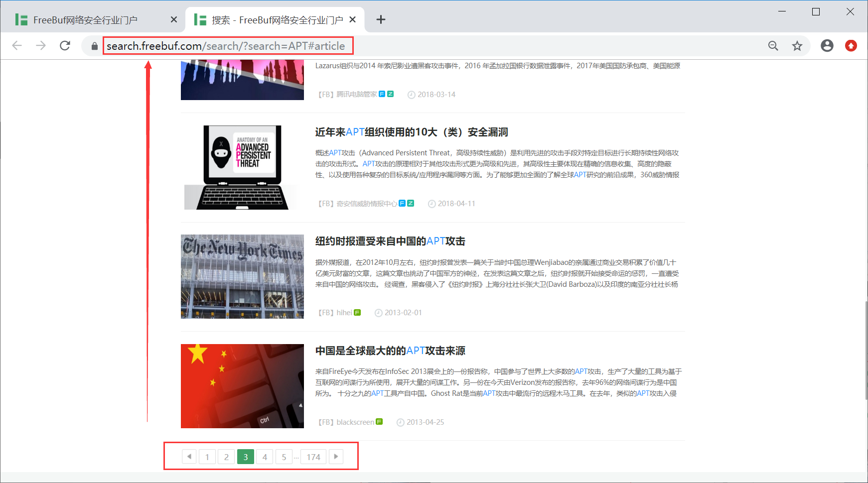Click the green F badge beside hihei
Screen dimensions: 868x483
click(x=357, y=312)
